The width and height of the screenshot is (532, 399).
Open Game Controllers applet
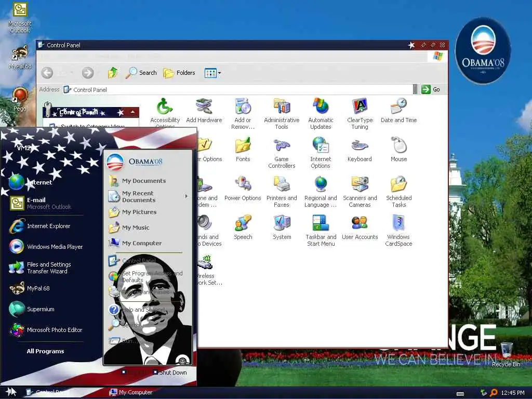(282, 153)
